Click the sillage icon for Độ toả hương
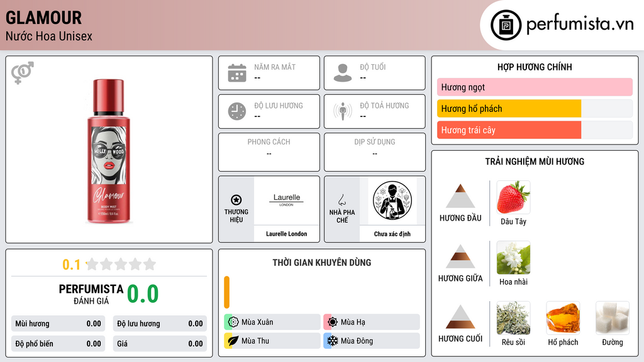Screen dimensions: 644x362 [x=343, y=111]
